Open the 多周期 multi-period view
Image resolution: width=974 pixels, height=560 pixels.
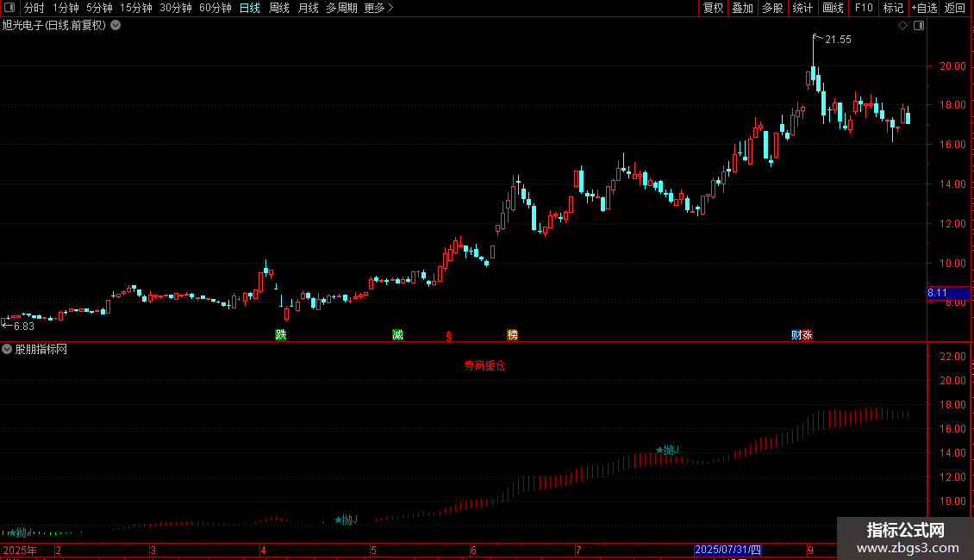[x=341, y=8]
